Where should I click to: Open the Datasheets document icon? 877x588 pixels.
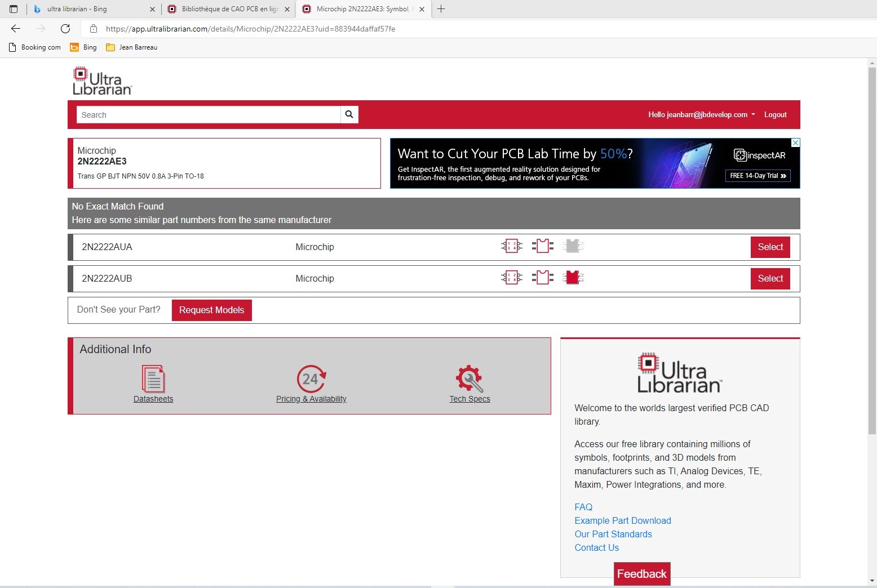[x=153, y=378]
